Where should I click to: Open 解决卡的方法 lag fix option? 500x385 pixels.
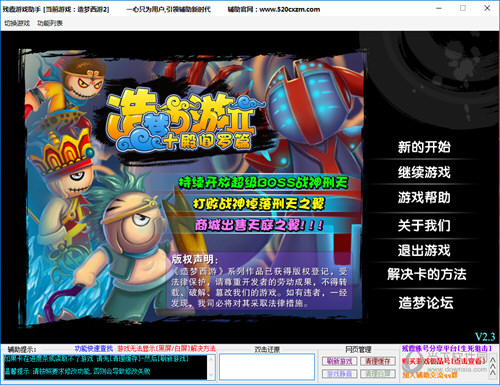pos(427,274)
